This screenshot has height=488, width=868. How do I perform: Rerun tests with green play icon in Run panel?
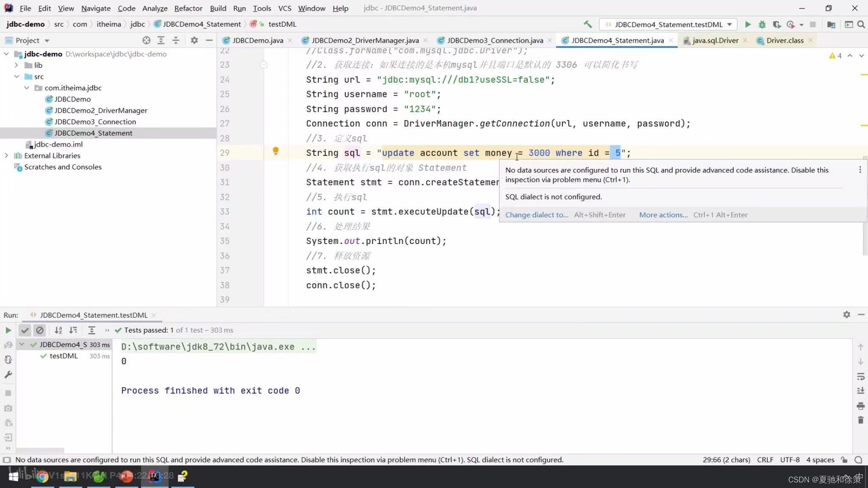pyautogui.click(x=8, y=330)
